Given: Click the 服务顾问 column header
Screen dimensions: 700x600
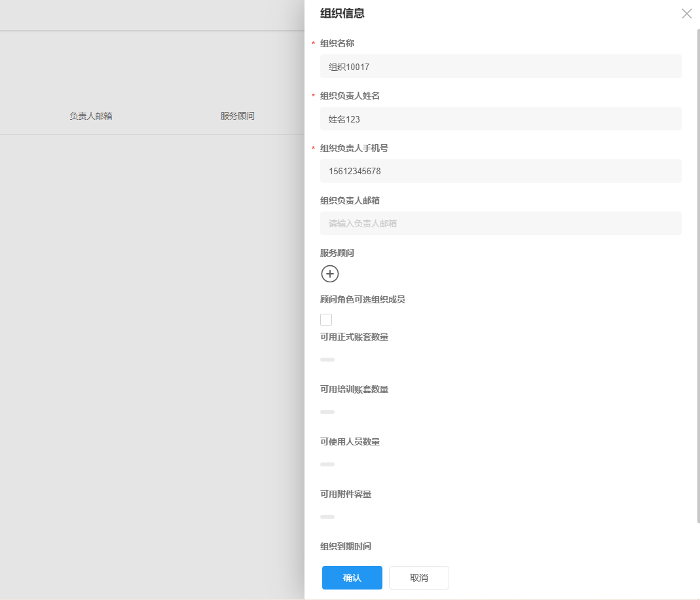Looking at the screenshot, I should [x=237, y=116].
